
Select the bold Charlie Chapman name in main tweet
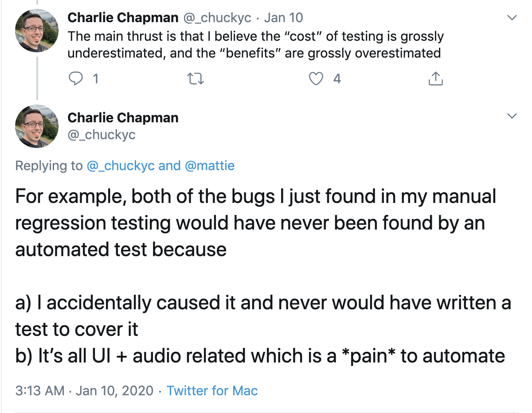tap(123, 117)
